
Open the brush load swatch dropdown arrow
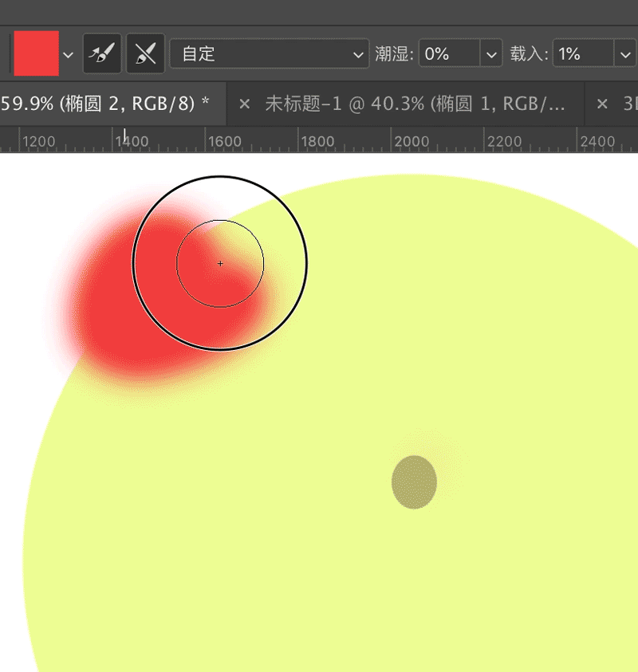68,55
